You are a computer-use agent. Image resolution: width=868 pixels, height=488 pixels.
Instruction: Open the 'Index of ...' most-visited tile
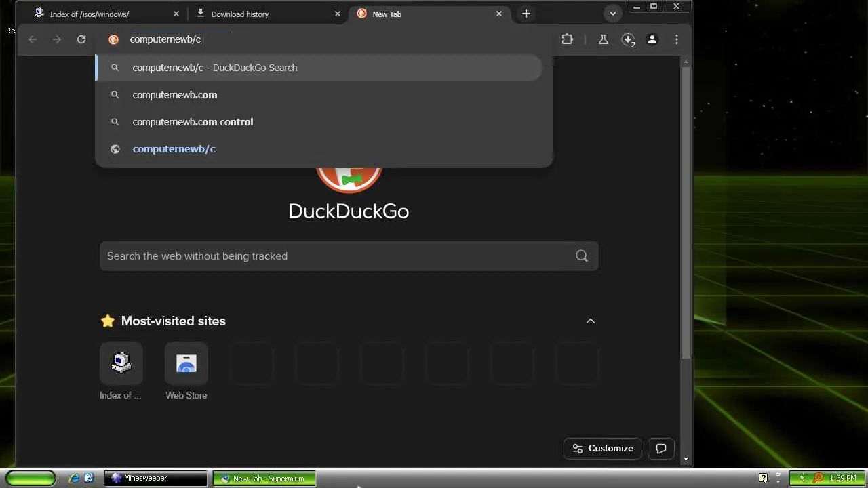click(x=121, y=371)
